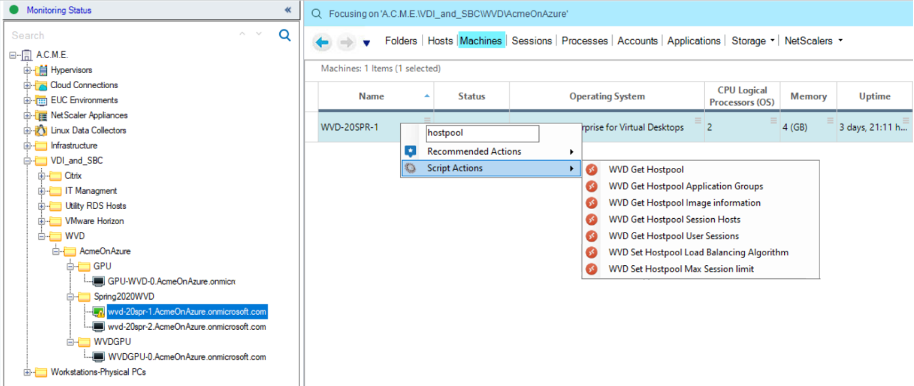
Task: Select wvd-20spr-2.AcmeOnAzure machine in tree
Action: (x=187, y=327)
